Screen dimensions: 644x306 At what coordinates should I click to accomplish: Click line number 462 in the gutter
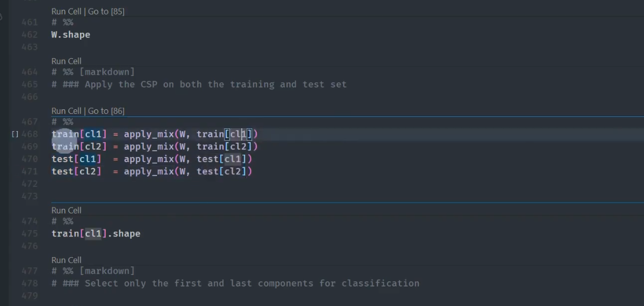click(x=29, y=35)
